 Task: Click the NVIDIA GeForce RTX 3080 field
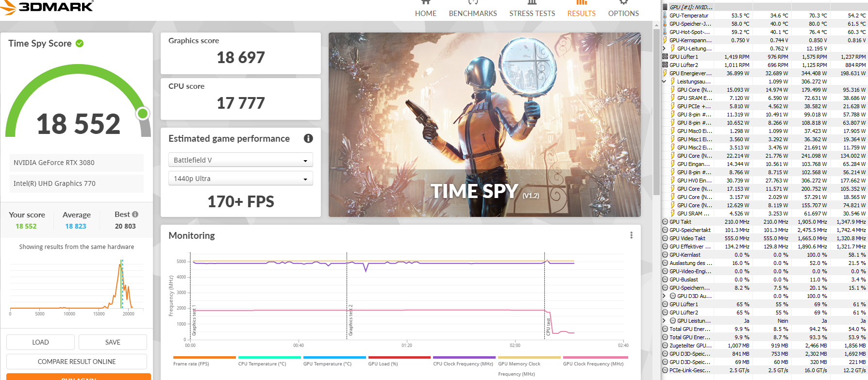(x=77, y=163)
